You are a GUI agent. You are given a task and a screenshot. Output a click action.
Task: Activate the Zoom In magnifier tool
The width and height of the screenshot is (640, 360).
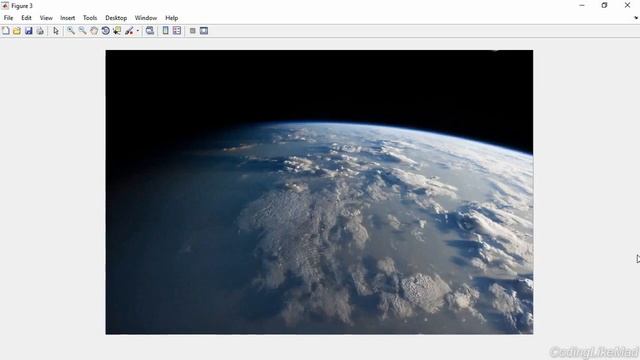tap(71, 31)
